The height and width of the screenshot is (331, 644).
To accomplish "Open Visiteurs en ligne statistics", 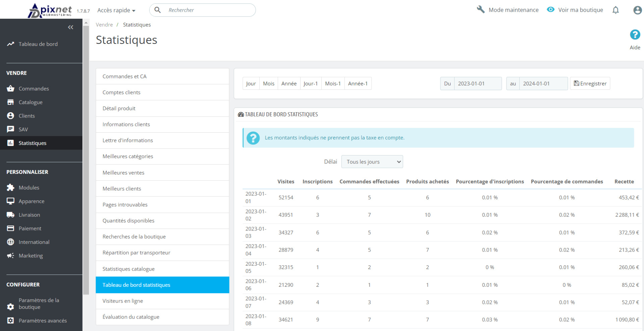I will 162,301.
